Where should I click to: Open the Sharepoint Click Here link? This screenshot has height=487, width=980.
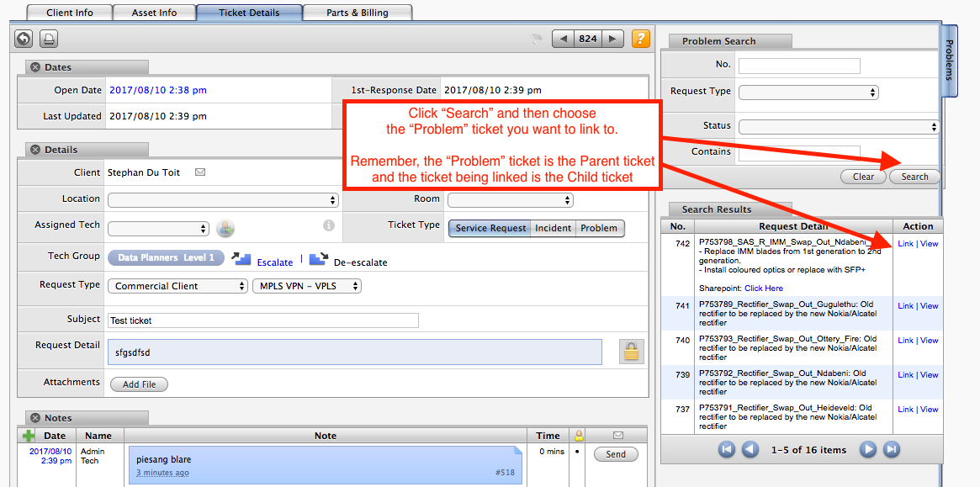click(x=764, y=288)
